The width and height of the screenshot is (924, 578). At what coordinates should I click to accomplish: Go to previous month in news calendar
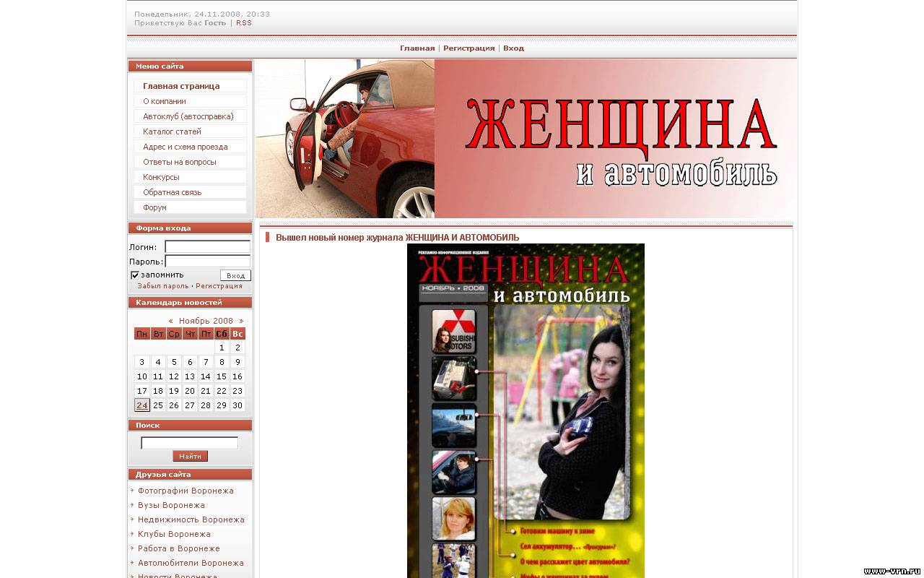(171, 321)
